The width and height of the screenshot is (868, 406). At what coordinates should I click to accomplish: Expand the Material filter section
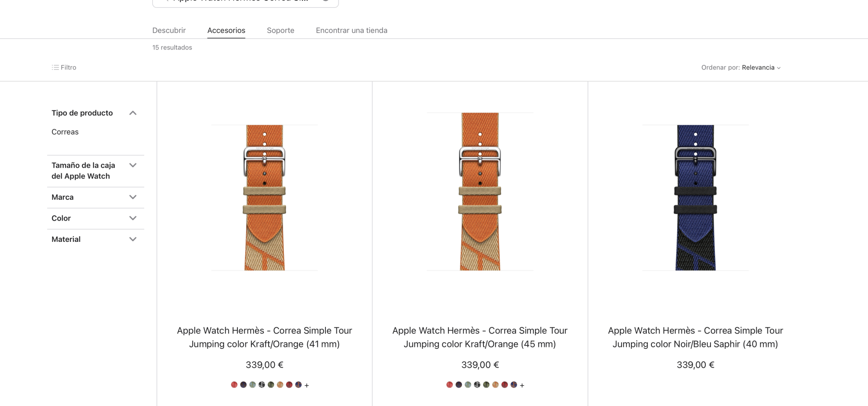(133, 239)
